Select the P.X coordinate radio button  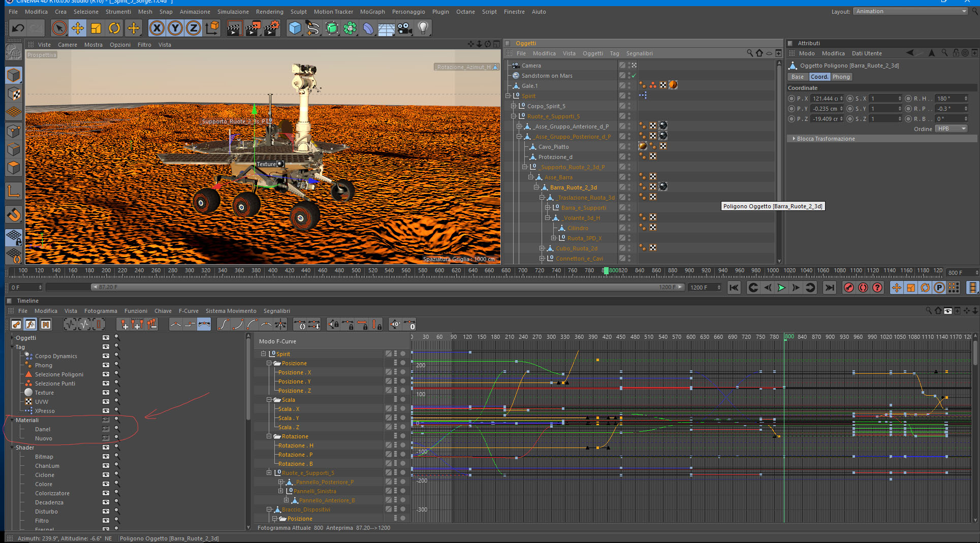coord(791,99)
